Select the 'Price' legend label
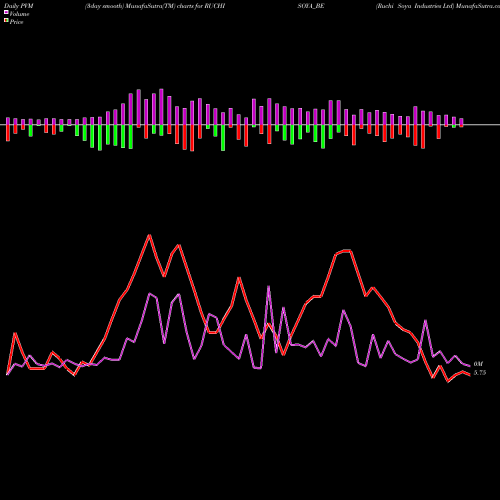500x500 pixels. [x=16, y=22]
